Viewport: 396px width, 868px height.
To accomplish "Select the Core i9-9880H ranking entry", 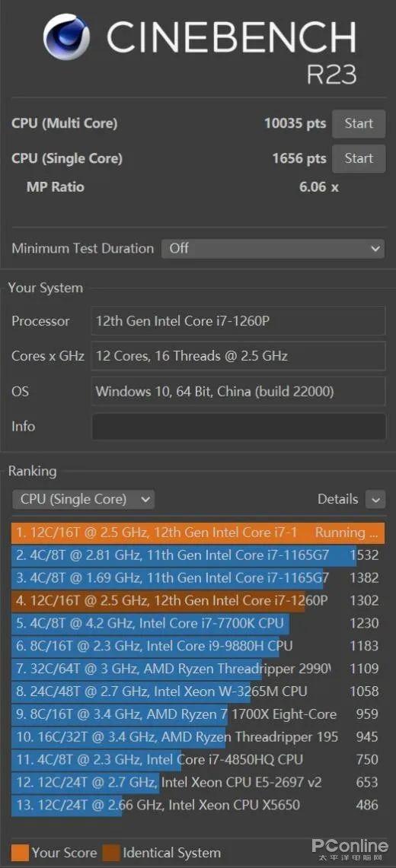I will click(198, 646).
